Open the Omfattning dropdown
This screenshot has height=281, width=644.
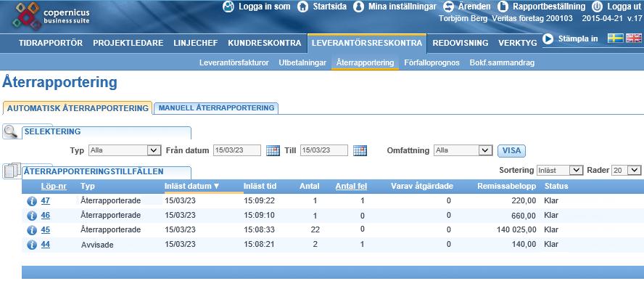pyautogui.click(x=463, y=150)
